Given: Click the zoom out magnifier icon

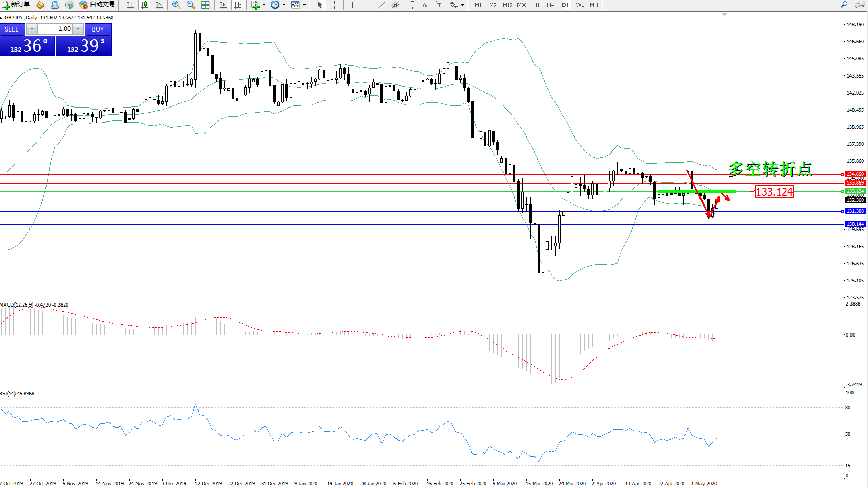Looking at the screenshot, I should [x=191, y=5].
